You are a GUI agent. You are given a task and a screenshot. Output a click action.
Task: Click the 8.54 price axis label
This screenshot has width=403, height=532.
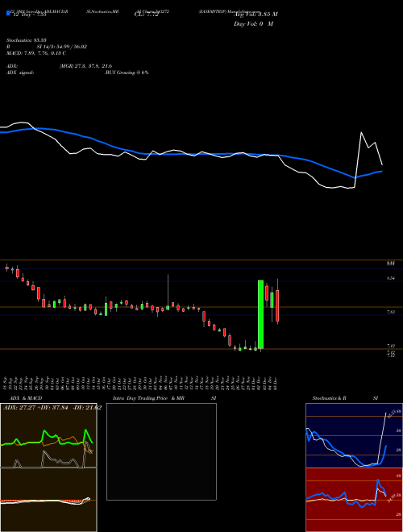point(391,278)
